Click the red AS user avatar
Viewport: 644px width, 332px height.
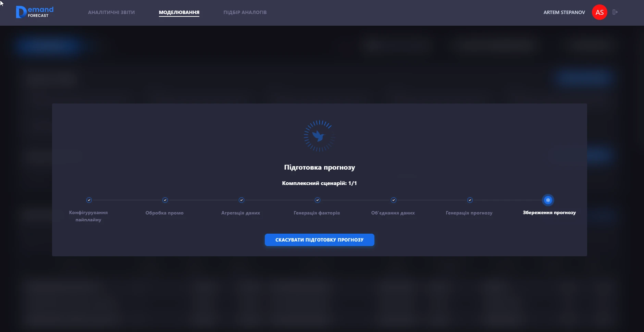coord(599,12)
